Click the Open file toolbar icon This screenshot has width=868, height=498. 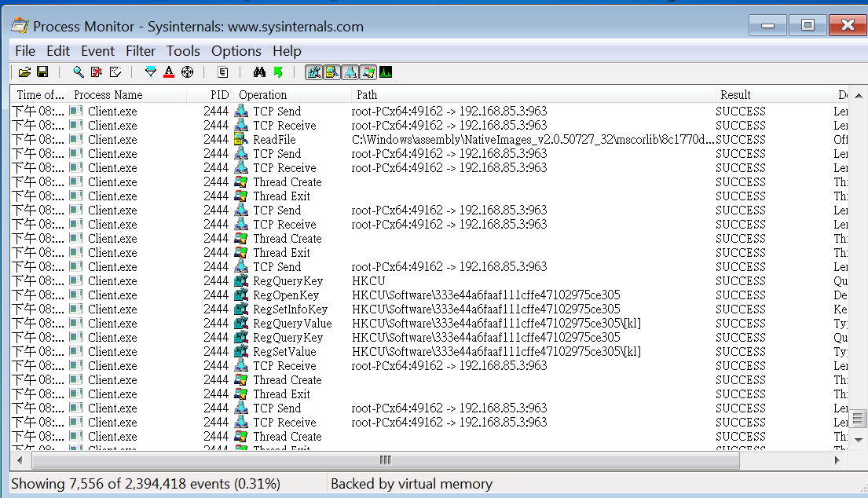pyautogui.click(x=24, y=72)
